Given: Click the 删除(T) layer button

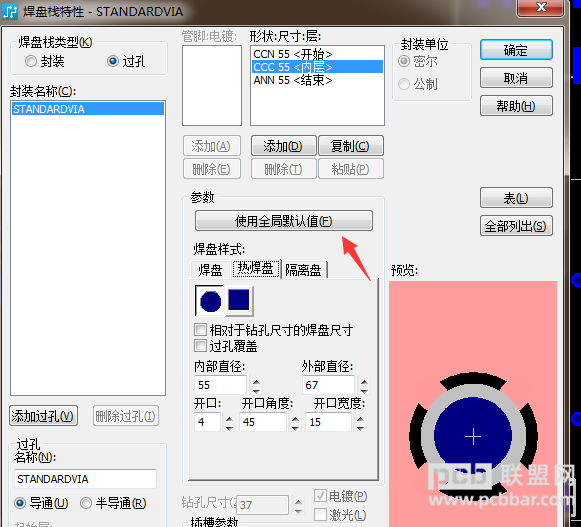Looking at the screenshot, I should pyautogui.click(x=283, y=169).
